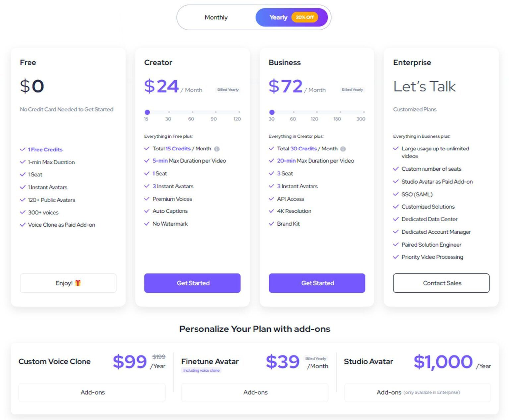The height and width of the screenshot is (420, 509).
Task: Click the Billed Yearly badge on Creator plan
Action: [228, 90]
